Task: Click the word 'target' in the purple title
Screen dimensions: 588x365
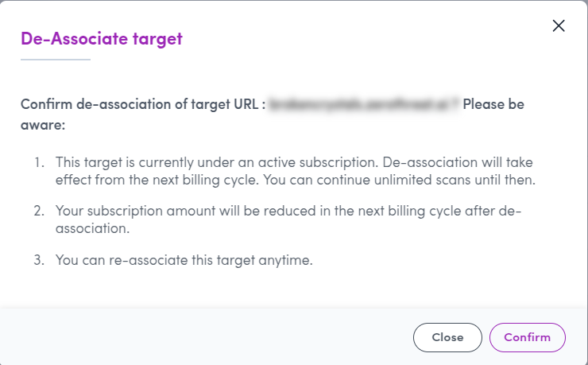Action: (158, 40)
